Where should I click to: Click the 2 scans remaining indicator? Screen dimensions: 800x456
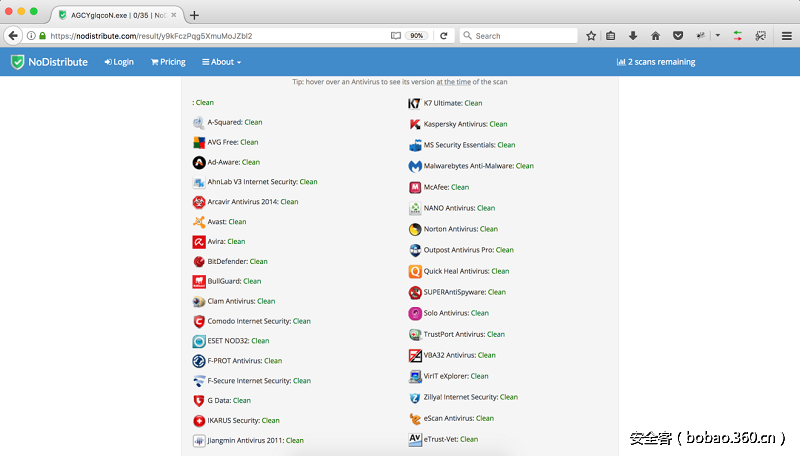coord(656,62)
